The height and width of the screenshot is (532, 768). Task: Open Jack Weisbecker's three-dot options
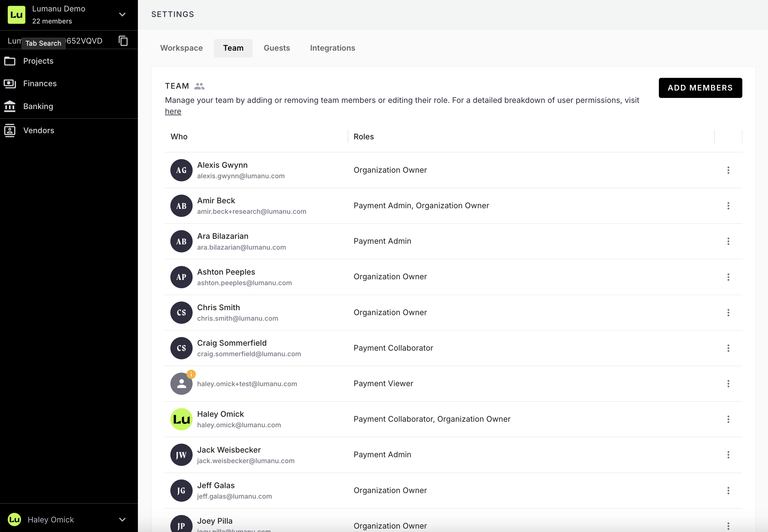[728, 455]
